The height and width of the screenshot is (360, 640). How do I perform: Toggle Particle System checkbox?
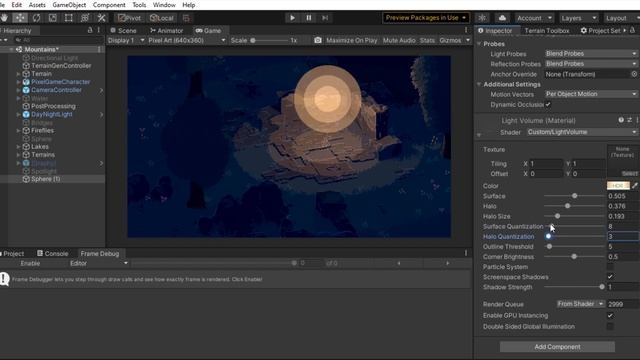[610, 267]
